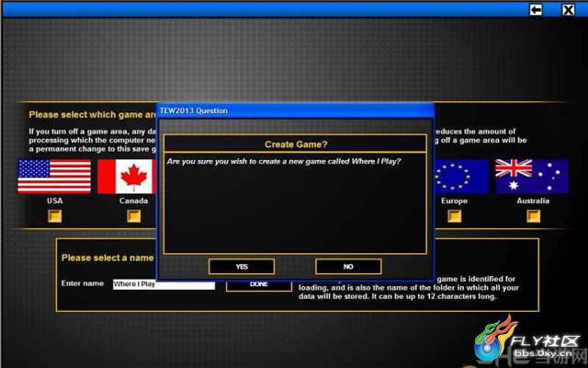This screenshot has width=588, height=368.
Task: Click the 'USA' label text
Action: 55,201
